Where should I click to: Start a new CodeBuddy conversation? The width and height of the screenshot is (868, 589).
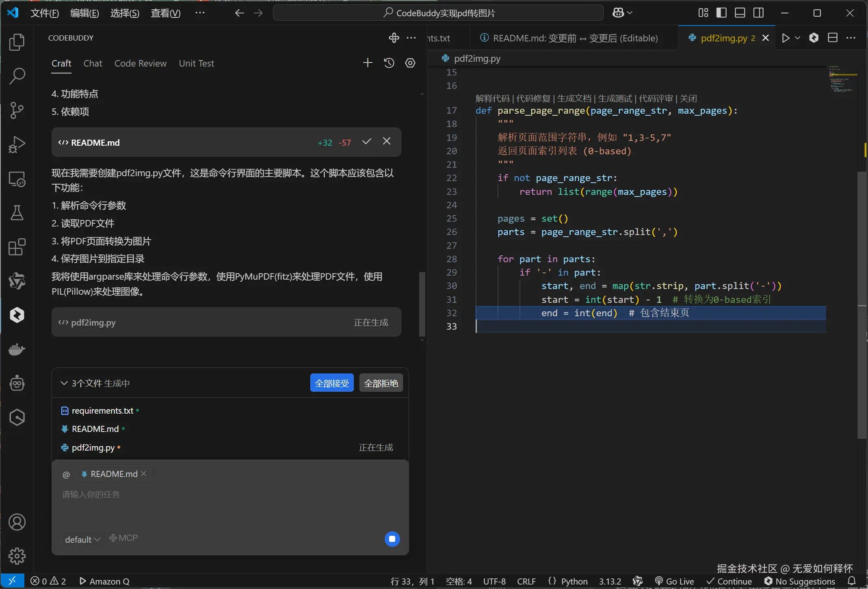pos(368,63)
